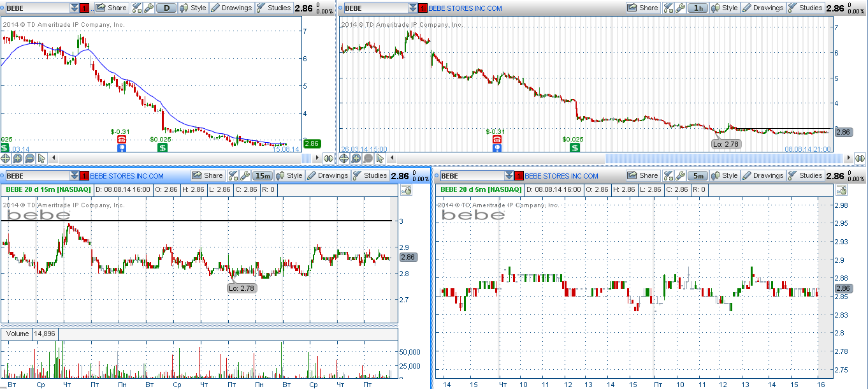Open chart settings wrench in the 15m chart
This screenshot has width=868, height=389.
click(x=245, y=176)
